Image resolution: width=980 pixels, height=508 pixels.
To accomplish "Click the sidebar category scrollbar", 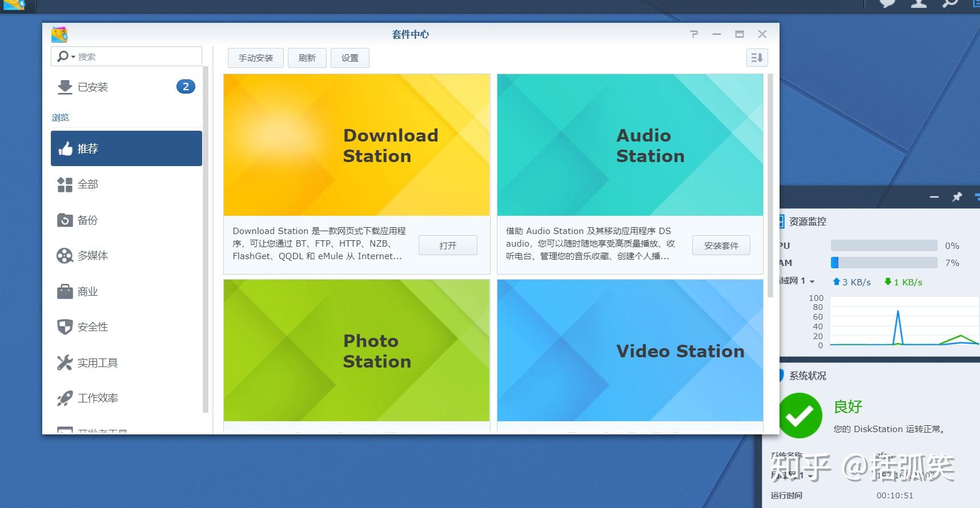I will [x=206, y=240].
